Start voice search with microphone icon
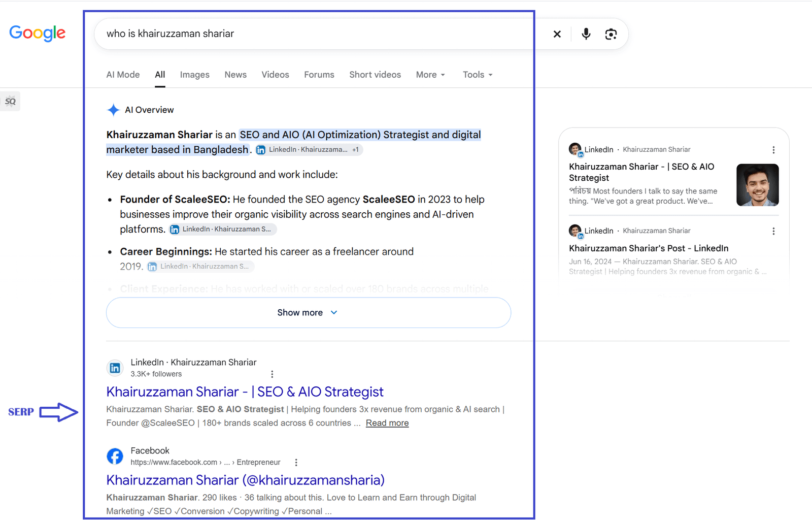Screen dimensions: 812x520 (x=586, y=34)
